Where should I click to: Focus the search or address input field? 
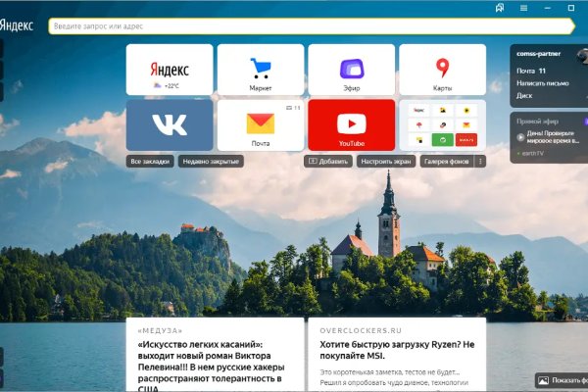pos(294,26)
